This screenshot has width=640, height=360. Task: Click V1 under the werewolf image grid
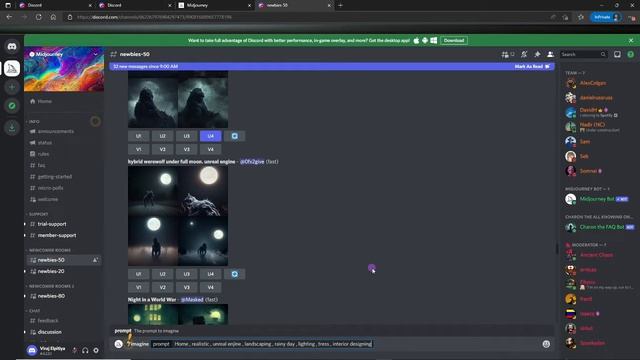138,287
